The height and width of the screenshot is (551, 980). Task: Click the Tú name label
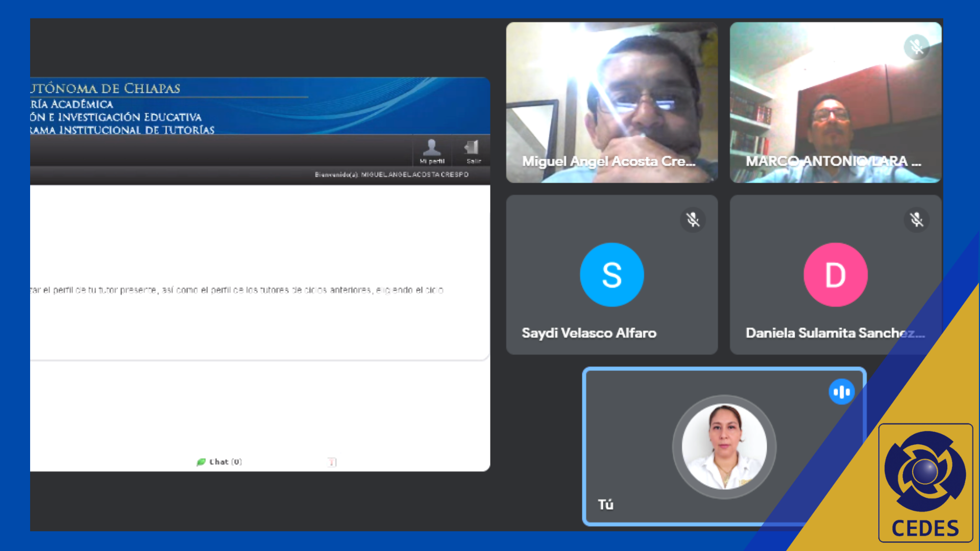point(605,505)
